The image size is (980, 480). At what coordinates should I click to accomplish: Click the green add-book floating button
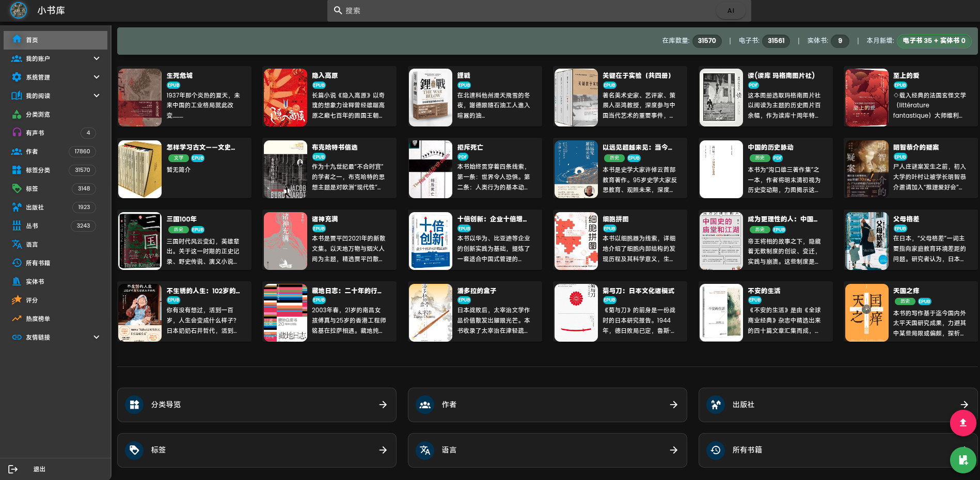[963, 460]
